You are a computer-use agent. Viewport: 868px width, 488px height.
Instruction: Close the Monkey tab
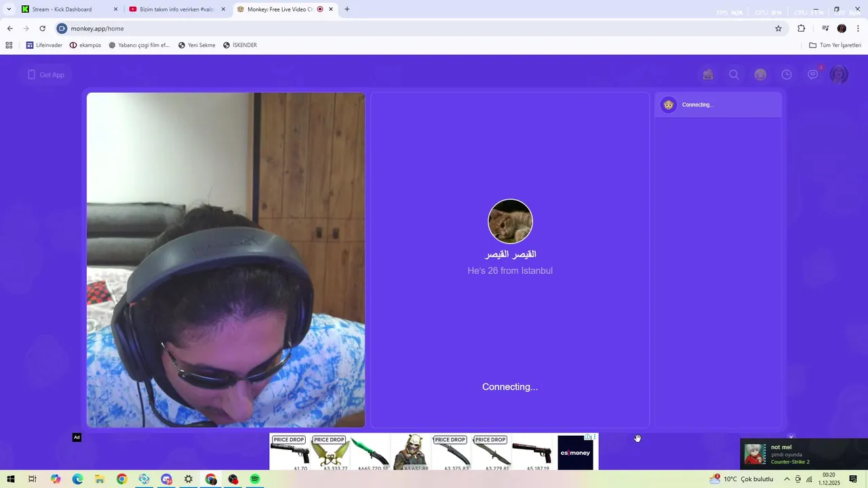(x=331, y=9)
